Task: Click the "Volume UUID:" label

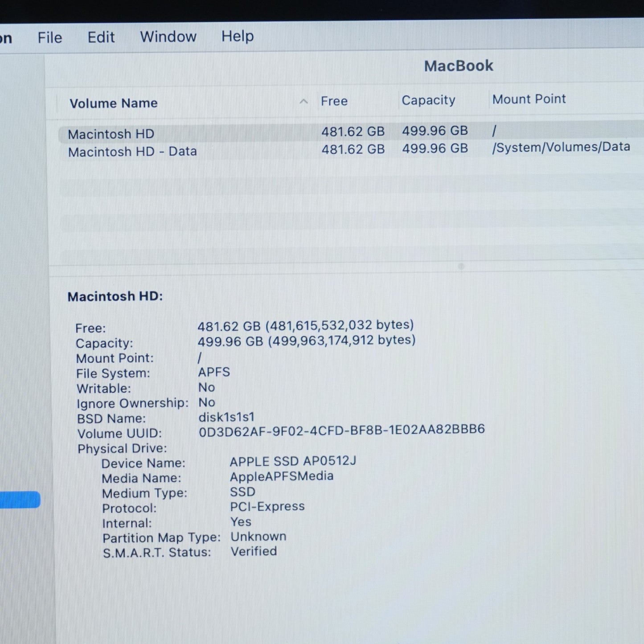Action: tap(119, 434)
